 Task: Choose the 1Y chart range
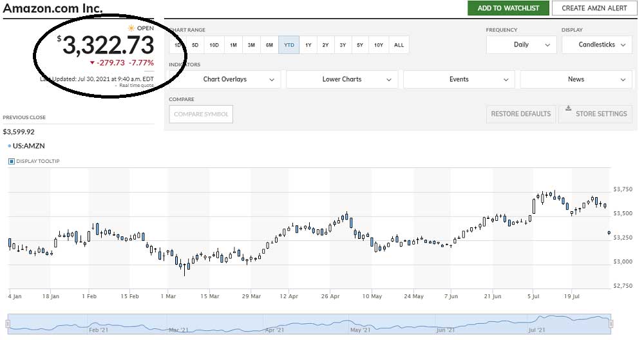tap(308, 45)
